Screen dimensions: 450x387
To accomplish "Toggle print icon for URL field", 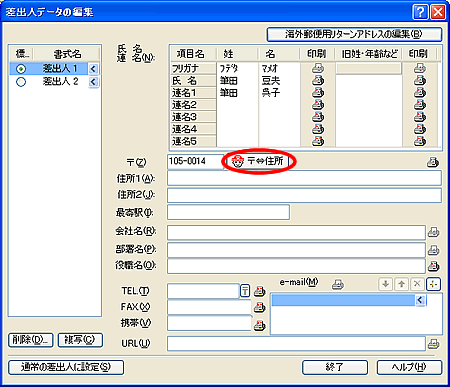I will coord(433,344).
